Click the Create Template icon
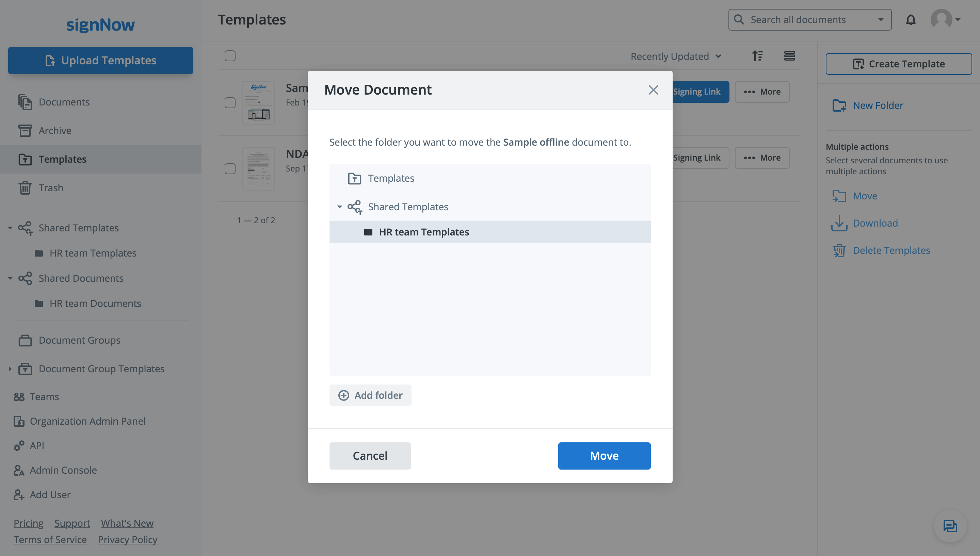 pos(858,63)
